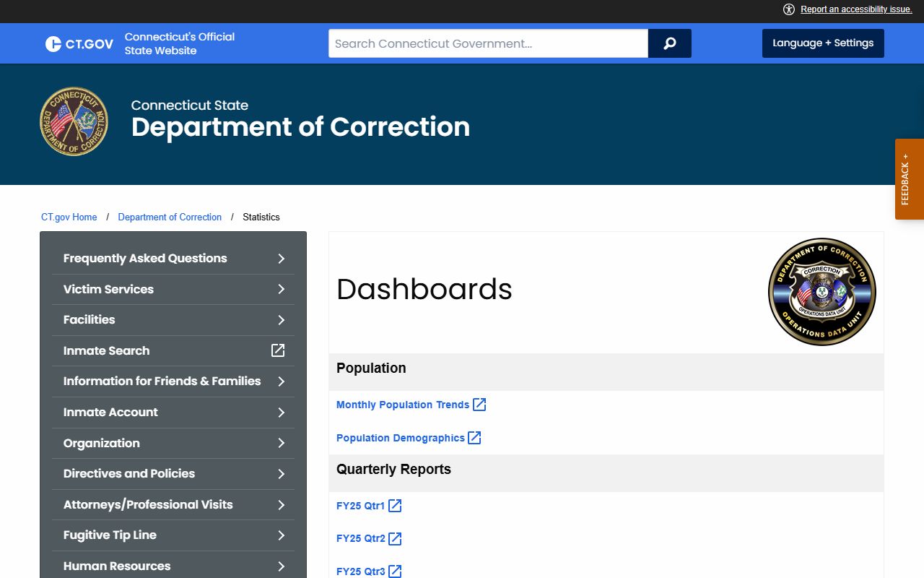Click the Statistics breadcrumb text

click(x=261, y=217)
